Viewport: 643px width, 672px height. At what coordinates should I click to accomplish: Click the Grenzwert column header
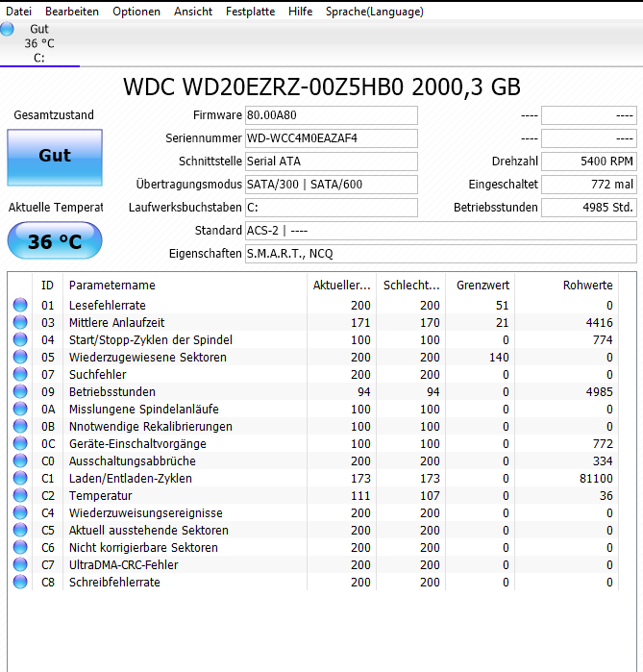481,285
